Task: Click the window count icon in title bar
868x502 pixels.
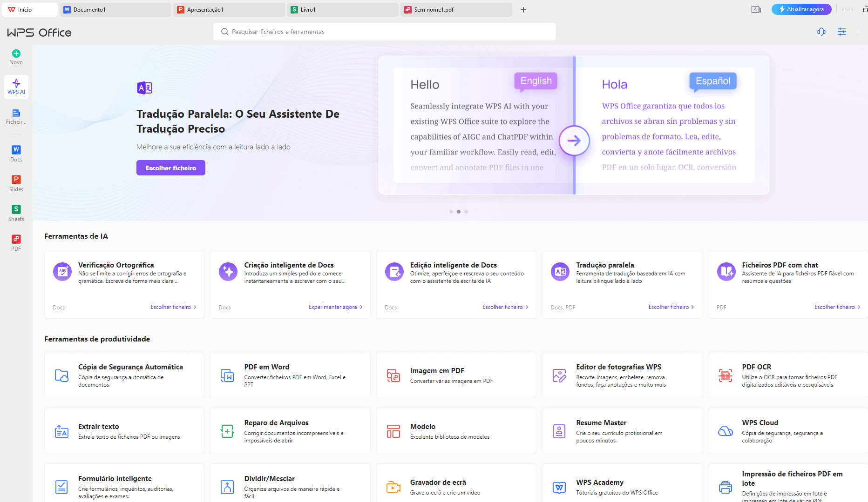Action: [756, 9]
